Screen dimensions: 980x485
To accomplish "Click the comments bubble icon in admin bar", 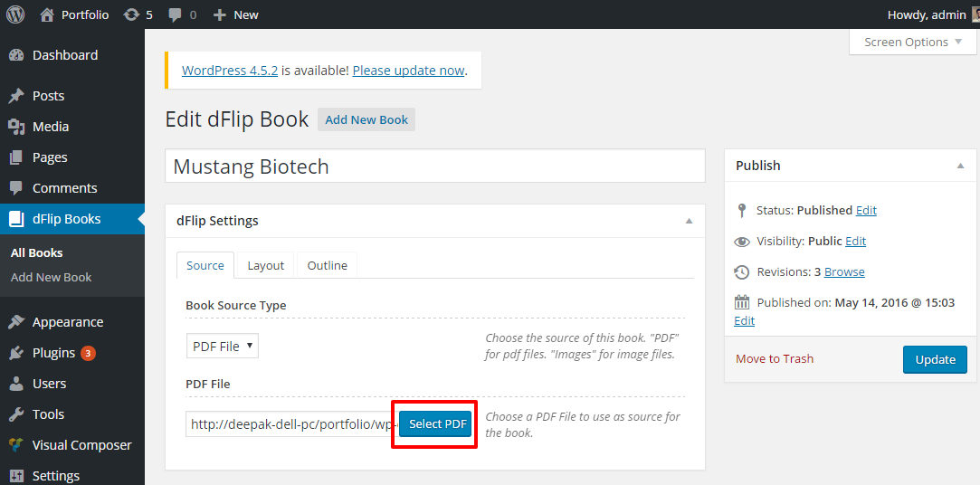I will 174,14.
